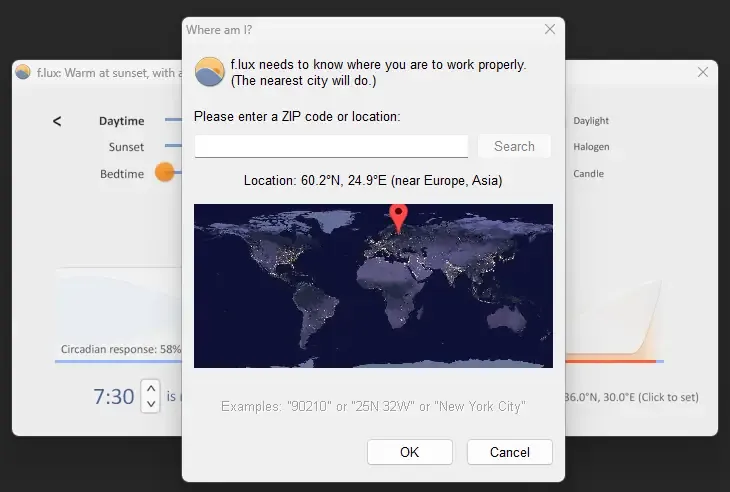Decrease wake time with down arrow
Image resolution: width=730 pixels, height=492 pixels.
pyautogui.click(x=151, y=404)
